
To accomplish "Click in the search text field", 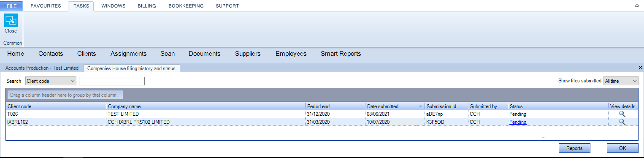I will click(112, 81).
